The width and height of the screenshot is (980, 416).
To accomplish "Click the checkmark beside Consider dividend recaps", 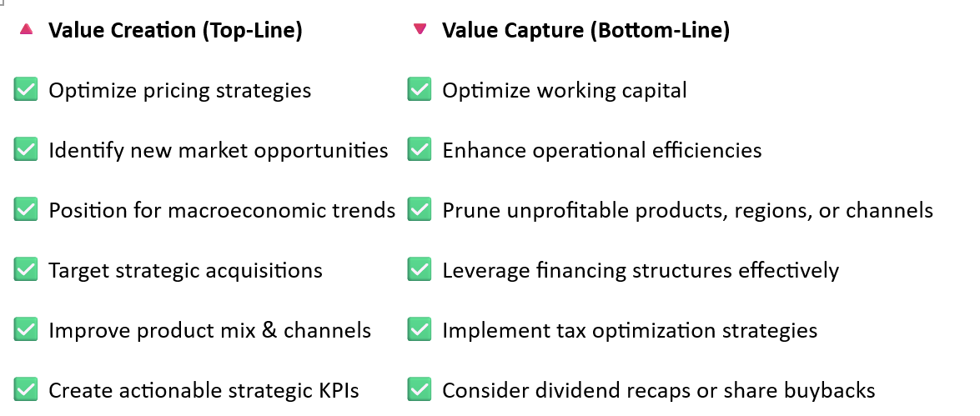I will point(420,389).
